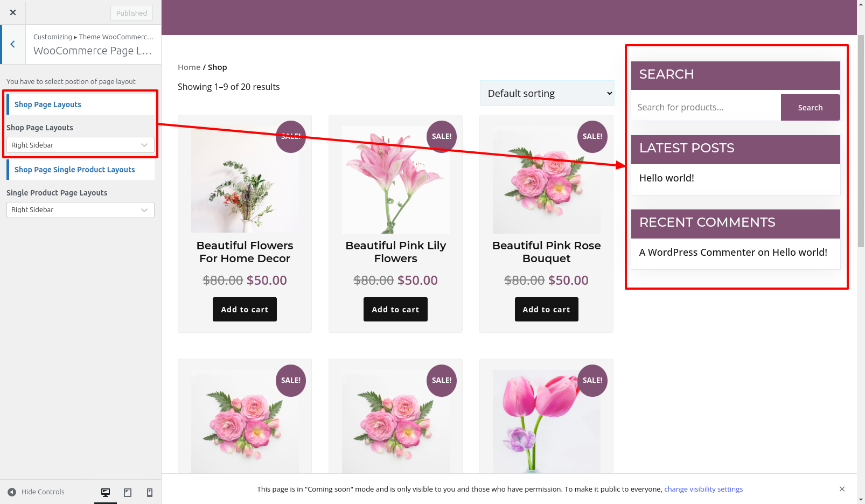865x504 pixels.
Task: Close the Customizer with the X icon
Action: pyautogui.click(x=13, y=12)
